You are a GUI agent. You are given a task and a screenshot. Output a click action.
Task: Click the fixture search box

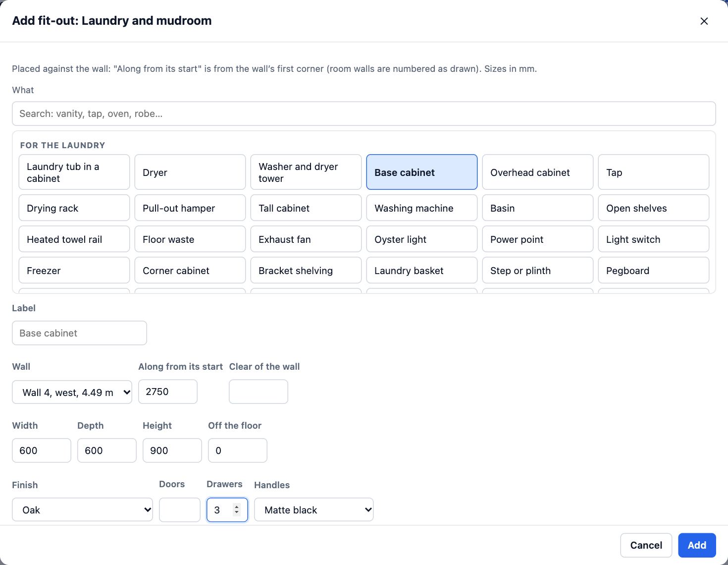click(x=364, y=113)
